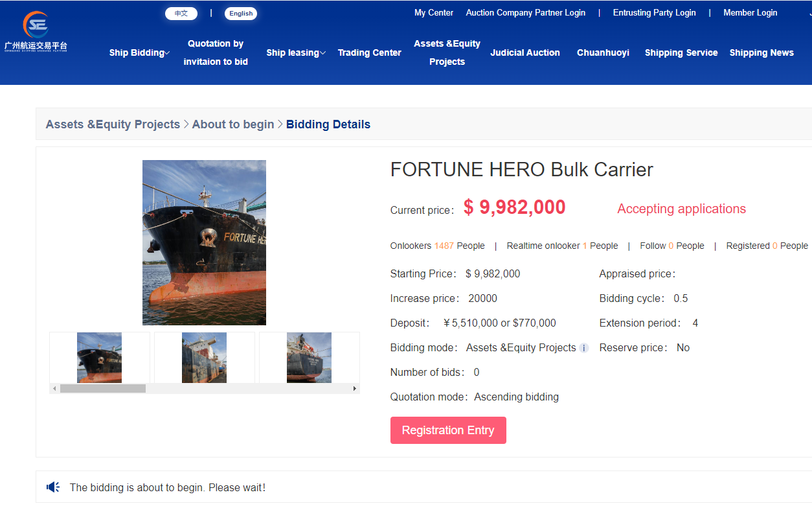Select the third ship thumbnail
812x510 pixels.
click(x=310, y=358)
